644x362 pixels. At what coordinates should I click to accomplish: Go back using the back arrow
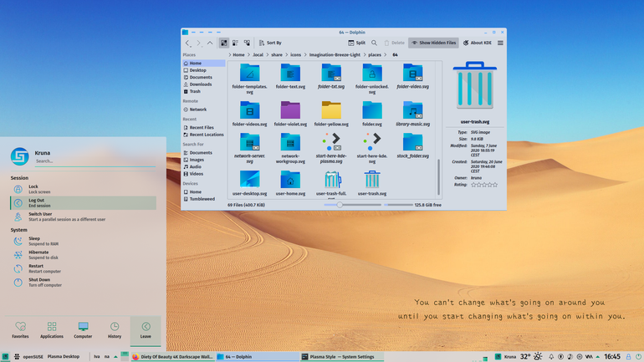click(187, 43)
